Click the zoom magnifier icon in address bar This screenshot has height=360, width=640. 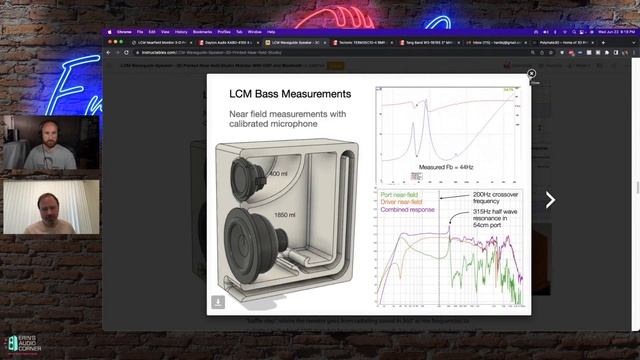point(533,53)
